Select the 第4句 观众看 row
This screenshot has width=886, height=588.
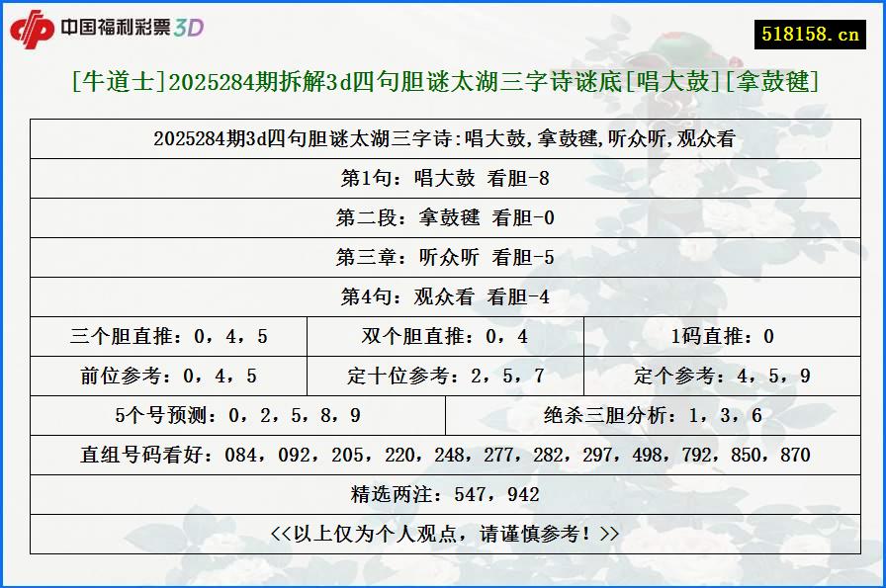tap(443, 296)
